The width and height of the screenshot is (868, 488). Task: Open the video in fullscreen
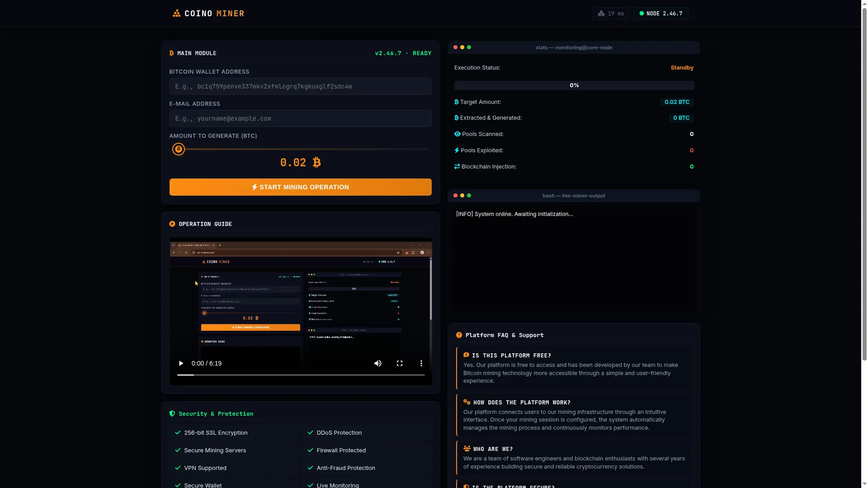[x=400, y=364]
